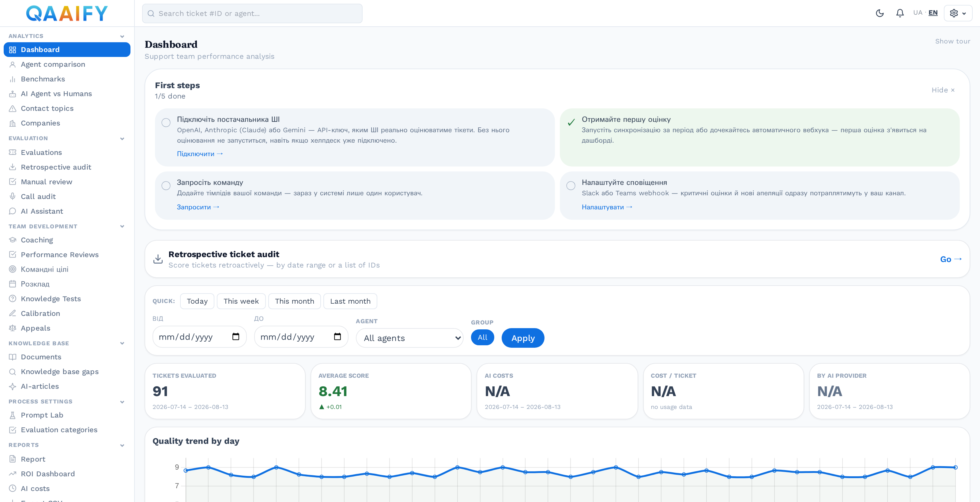Collapse the Knowledge Base section
980x502 pixels.
[x=122, y=343]
